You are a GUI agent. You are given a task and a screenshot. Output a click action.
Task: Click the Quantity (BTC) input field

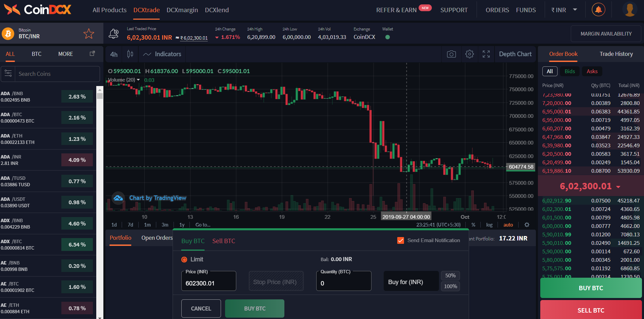(343, 283)
